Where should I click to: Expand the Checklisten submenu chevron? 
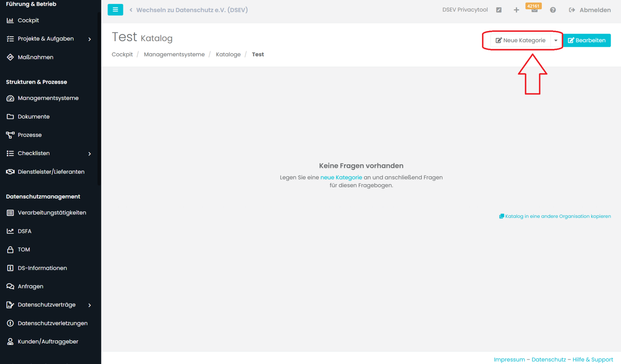pos(90,153)
